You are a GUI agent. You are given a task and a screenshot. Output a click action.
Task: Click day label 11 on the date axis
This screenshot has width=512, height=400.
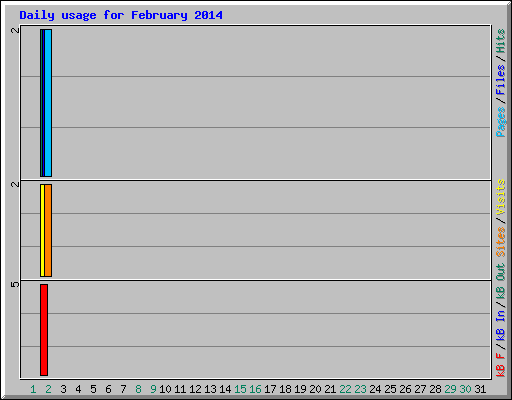(x=180, y=389)
